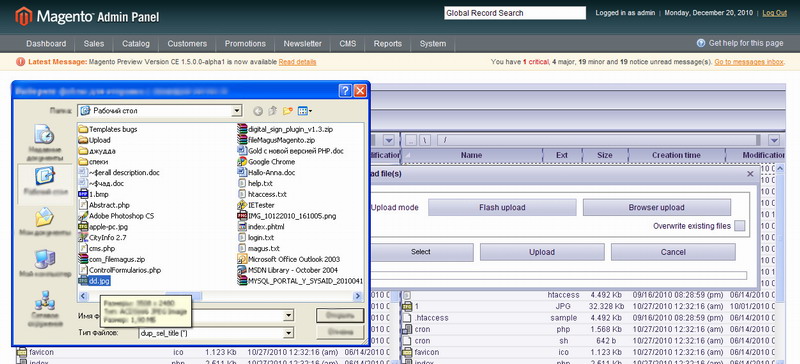This screenshot has width=800, height=364.
Task: Click the Log Out link
Action: [x=774, y=13]
